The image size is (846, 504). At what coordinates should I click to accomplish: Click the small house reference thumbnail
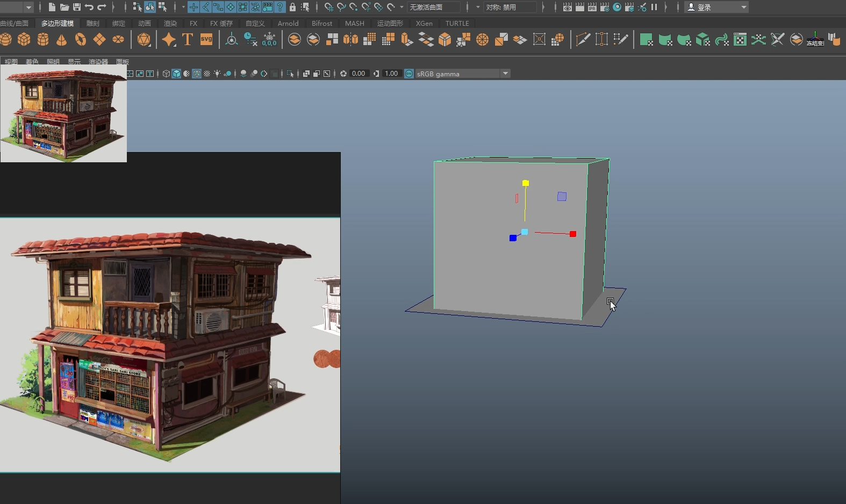point(63,114)
